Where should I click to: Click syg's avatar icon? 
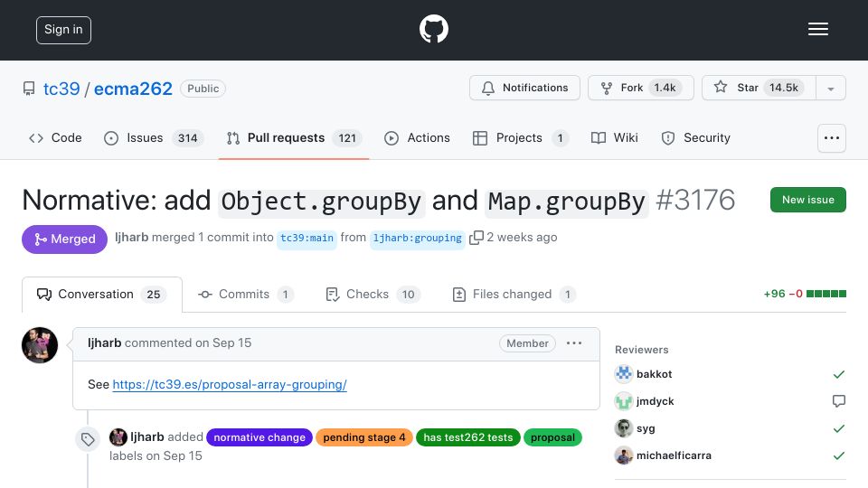(624, 428)
